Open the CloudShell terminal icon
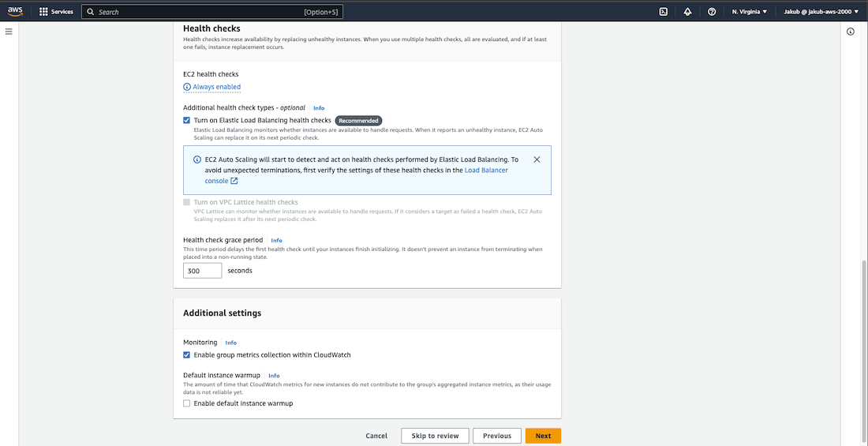The image size is (868, 446). (x=664, y=12)
